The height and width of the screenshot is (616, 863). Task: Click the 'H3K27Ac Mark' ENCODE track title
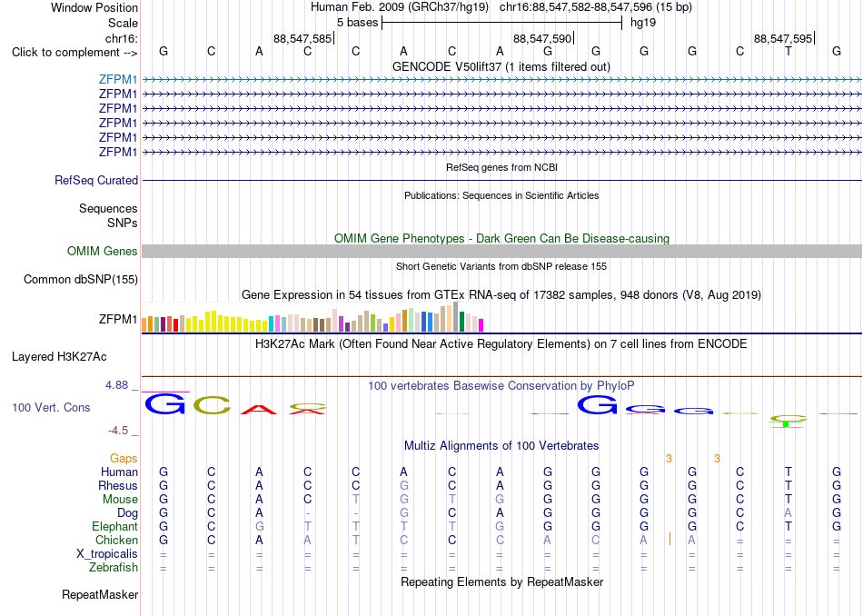click(501, 344)
